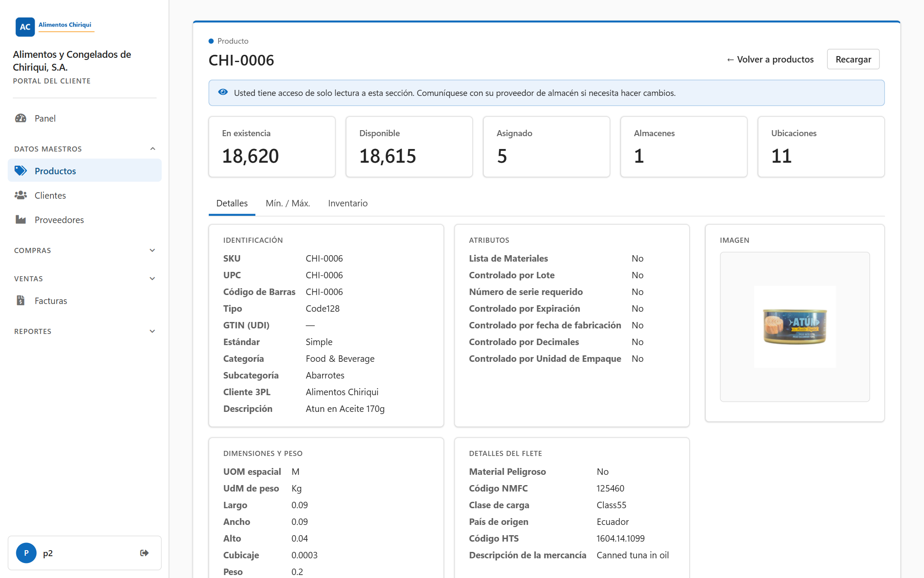Viewport: 924px width, 578px height.
Task: Open the Clientes menu item
Action: [85, 195]
